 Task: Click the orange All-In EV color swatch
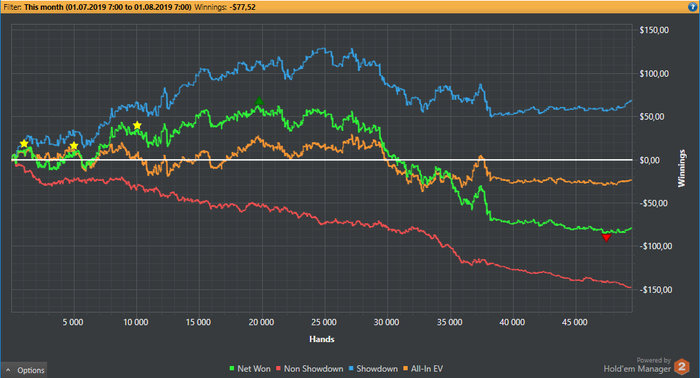pyautogui.click(x=405, y=369)
